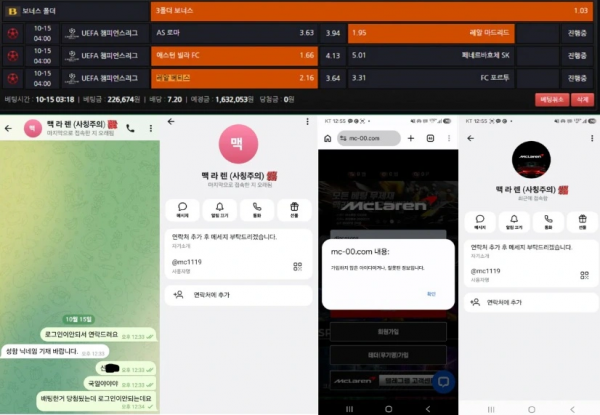Click the back arrow in Telegram chat header
The image size is (600, 415).
[8, 129]
